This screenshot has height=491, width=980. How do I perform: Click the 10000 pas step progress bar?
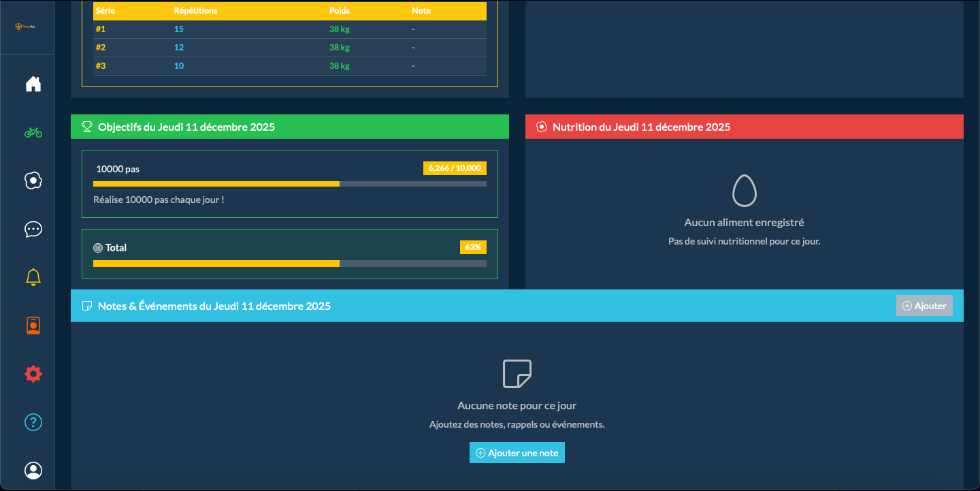(x=290, y=184)
